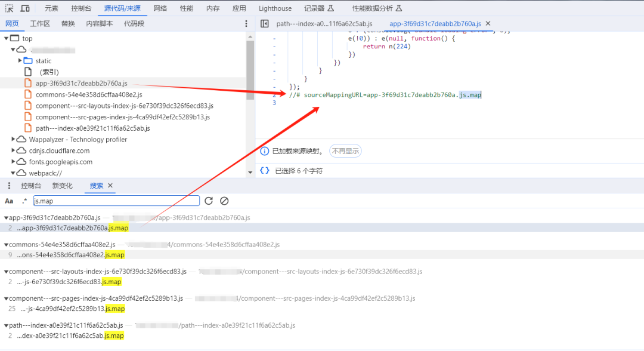The width and height of the screenshot is (644, 351).
Task: Toggle the navigator sidebar icon
Action: click(x=265, y=24)
